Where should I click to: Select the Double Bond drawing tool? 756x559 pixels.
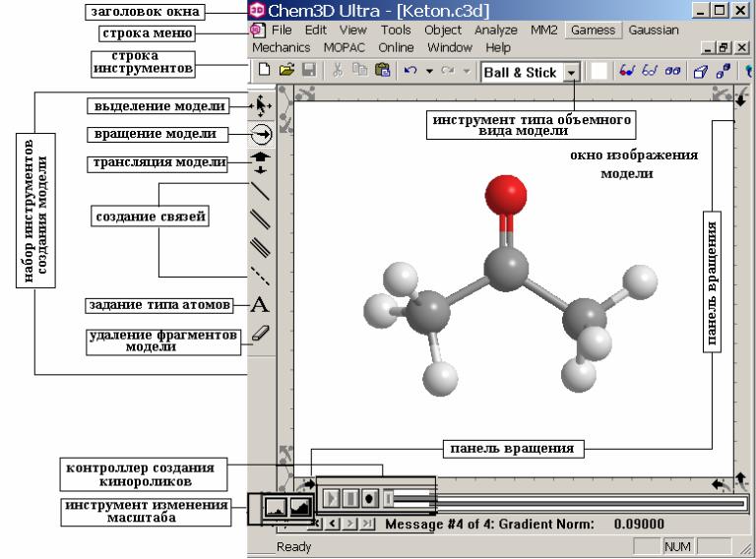point(260,219)
